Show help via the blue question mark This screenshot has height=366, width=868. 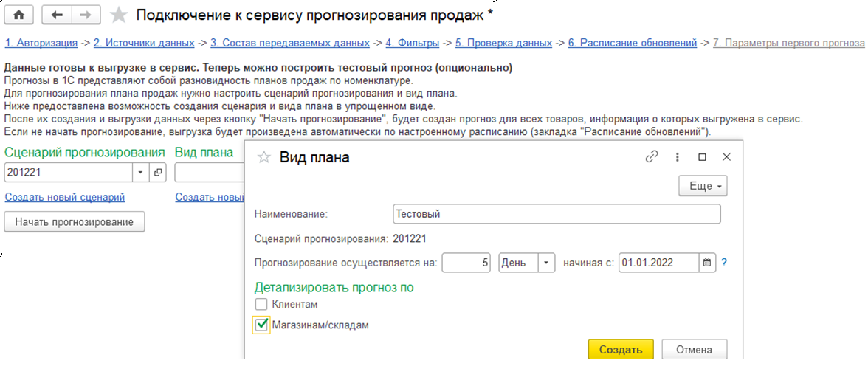coord(725,263)
